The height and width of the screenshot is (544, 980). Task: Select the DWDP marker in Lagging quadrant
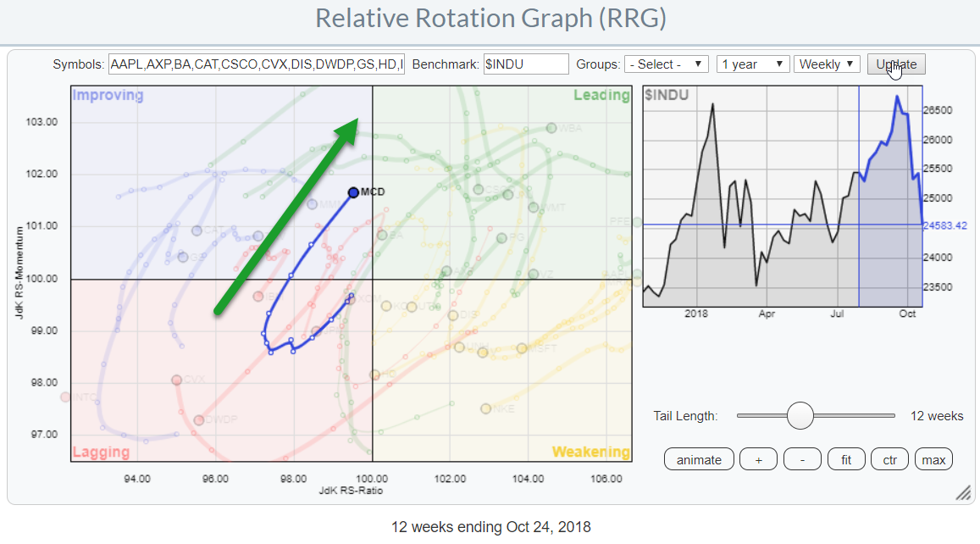[199, 420]
